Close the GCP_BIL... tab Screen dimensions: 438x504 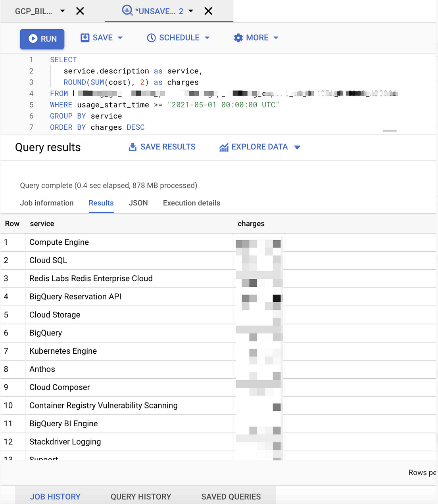[x=80, y=11]
